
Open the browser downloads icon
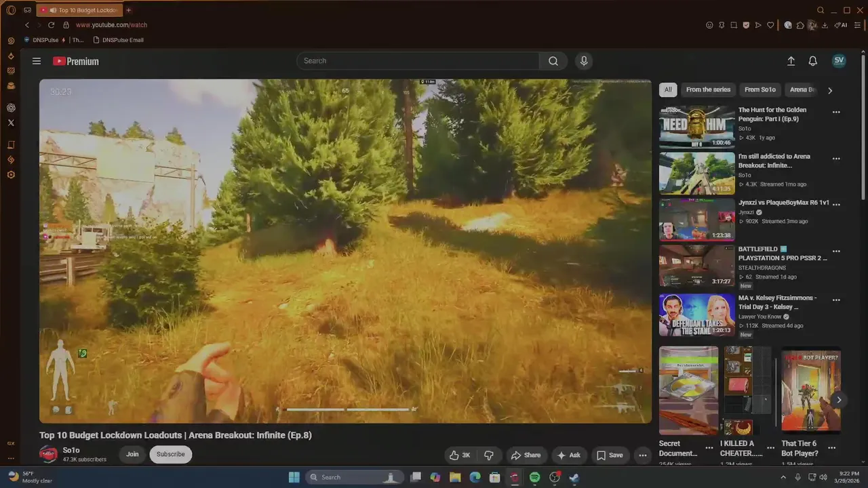coord(825,25)
